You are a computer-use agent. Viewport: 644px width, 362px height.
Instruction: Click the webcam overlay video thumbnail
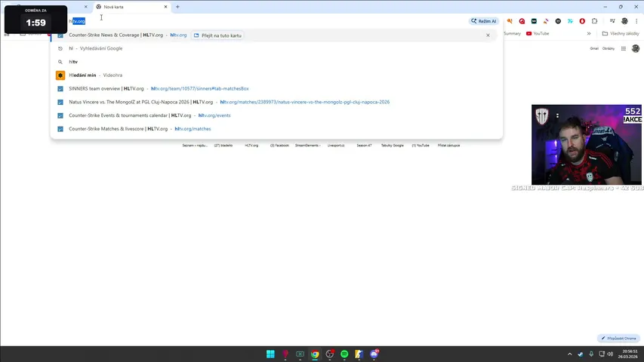(586, 145)
